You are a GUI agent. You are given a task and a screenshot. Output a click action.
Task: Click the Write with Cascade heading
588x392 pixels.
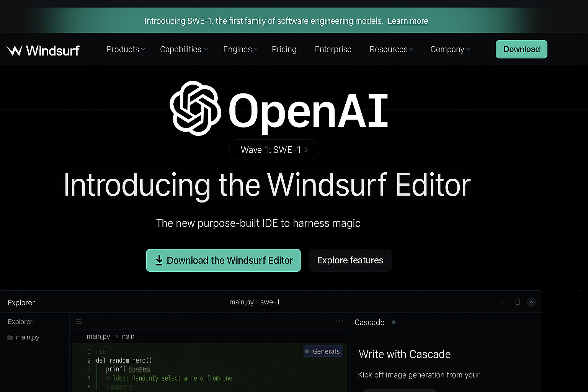point(405,354)
